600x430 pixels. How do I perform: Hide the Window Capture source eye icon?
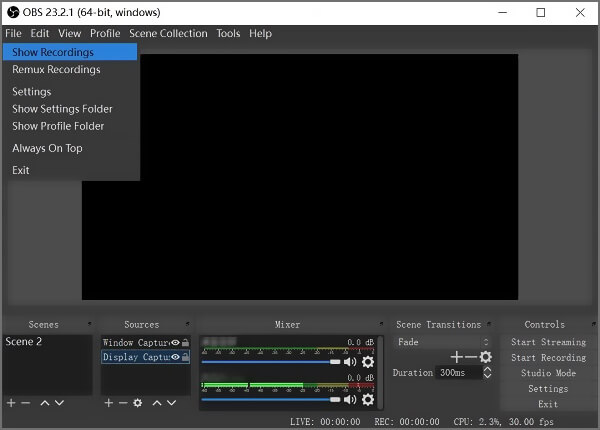[x=175, y=342]
